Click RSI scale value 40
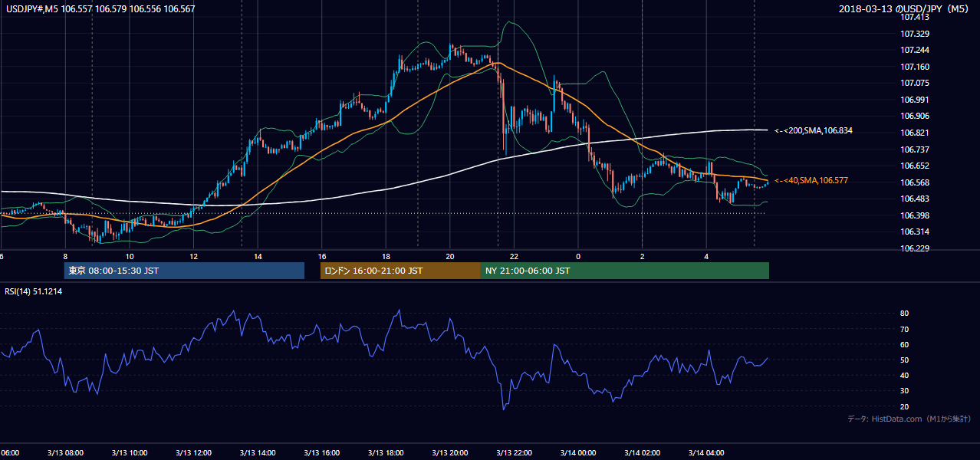 pos(904,376)
